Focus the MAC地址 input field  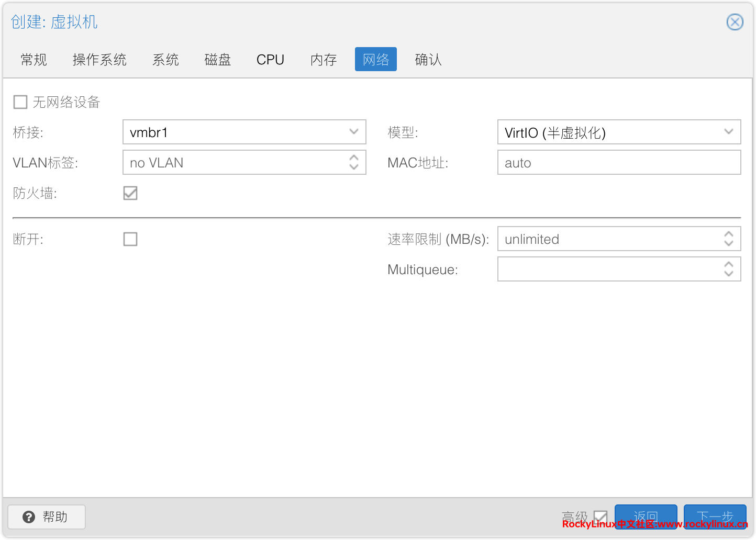click(618, 163)
